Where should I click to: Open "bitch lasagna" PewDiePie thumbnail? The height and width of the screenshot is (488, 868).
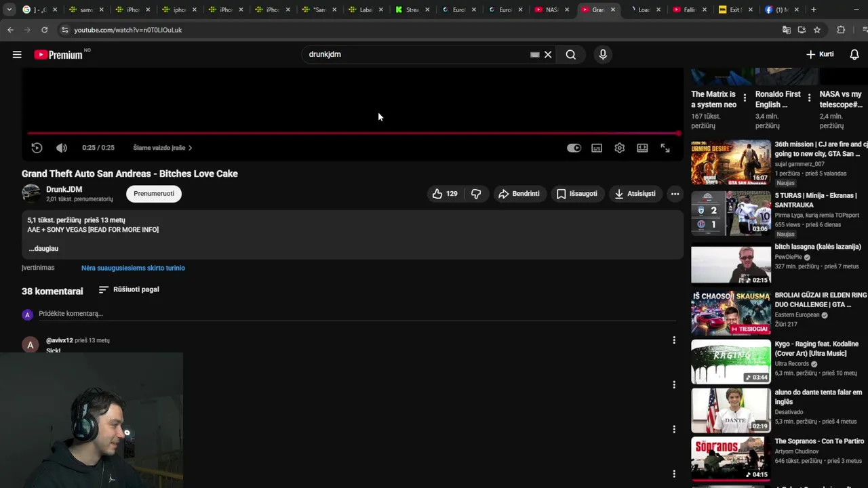(731, 264)
